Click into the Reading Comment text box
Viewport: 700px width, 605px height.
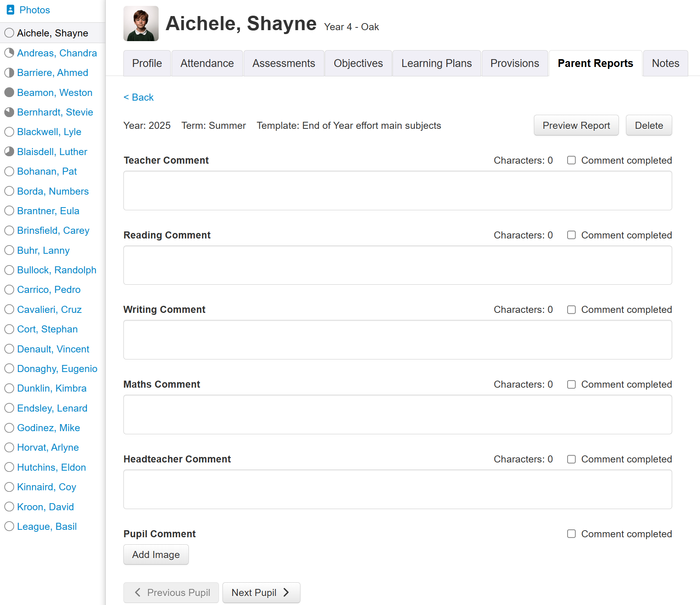(398, 265)
